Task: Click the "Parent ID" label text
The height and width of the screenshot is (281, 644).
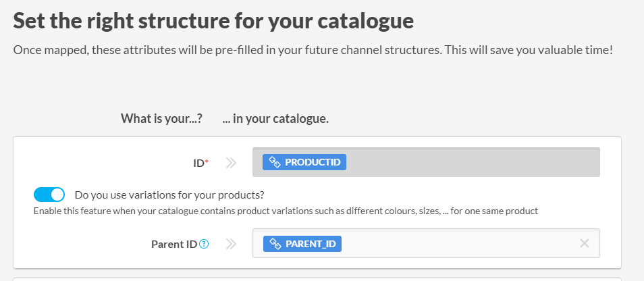Action: pos(174,244)
